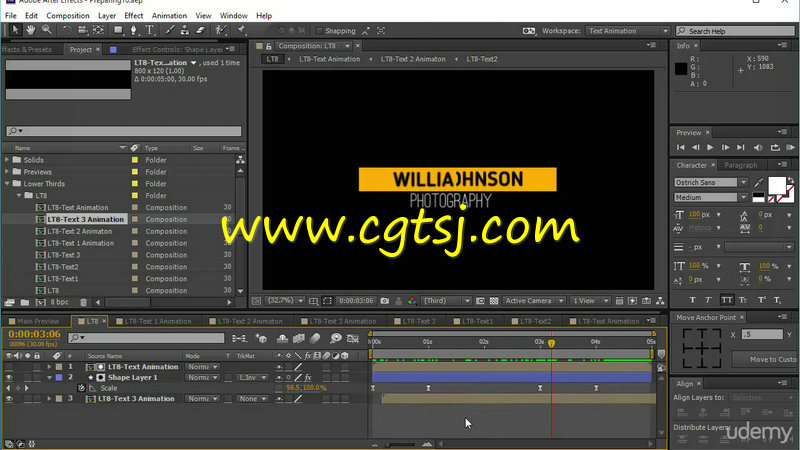The image size is (800, 450).
Task: Open the 1 View layout dropdown
Action: (590, 301)
